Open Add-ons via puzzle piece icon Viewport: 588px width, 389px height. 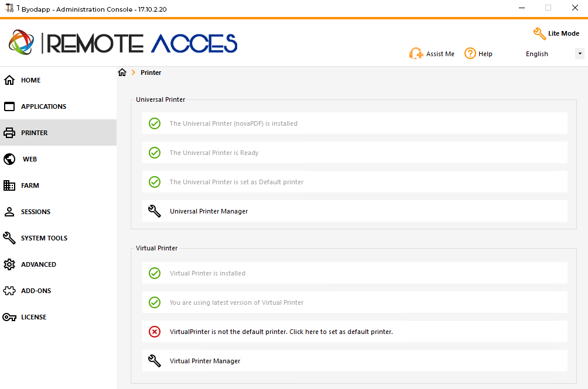coord(9,291)
